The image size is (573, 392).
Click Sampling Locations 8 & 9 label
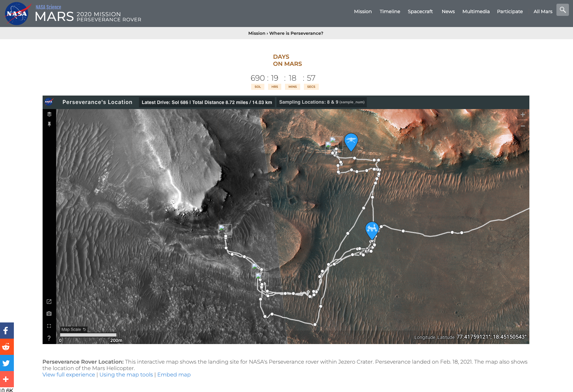click(321, 102)
